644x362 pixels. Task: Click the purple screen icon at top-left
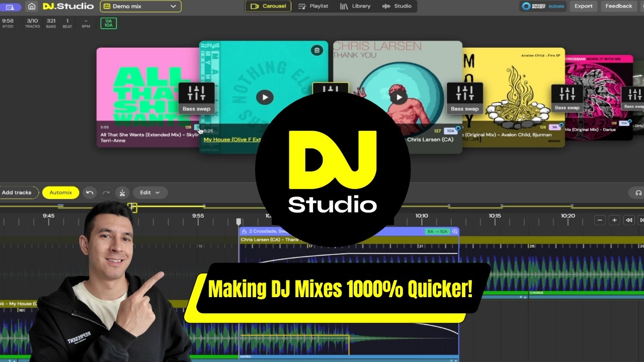(x=10, y=7)
